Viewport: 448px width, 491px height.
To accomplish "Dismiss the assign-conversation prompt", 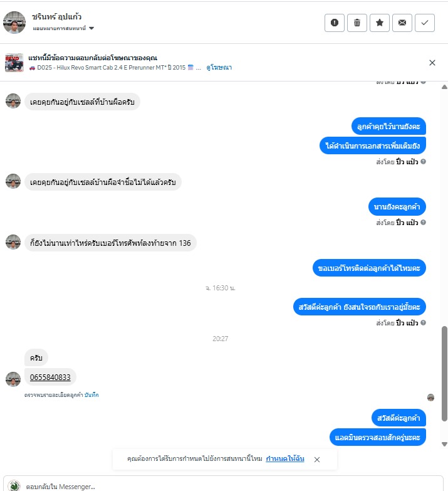I will point(317,460).
